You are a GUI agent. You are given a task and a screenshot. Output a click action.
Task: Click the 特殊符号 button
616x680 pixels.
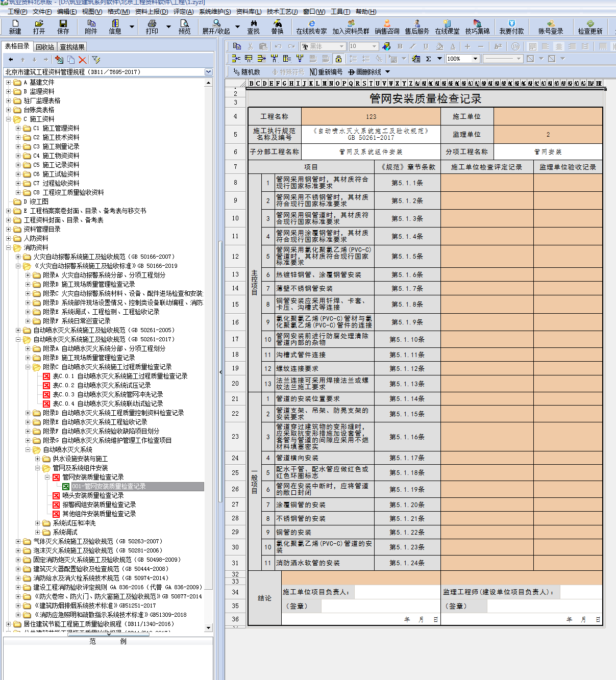(x=288, y=72)
